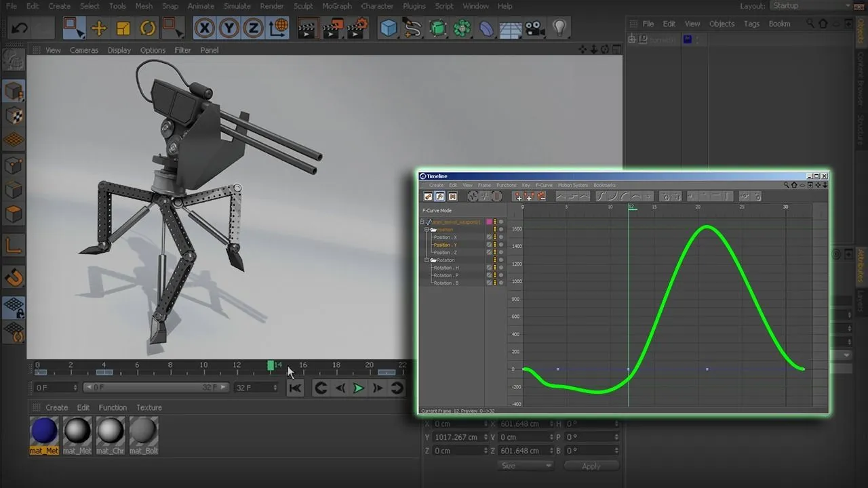Toggle the X axis lock
This screenshot has height=488, width=868.
tap(205, 28)
